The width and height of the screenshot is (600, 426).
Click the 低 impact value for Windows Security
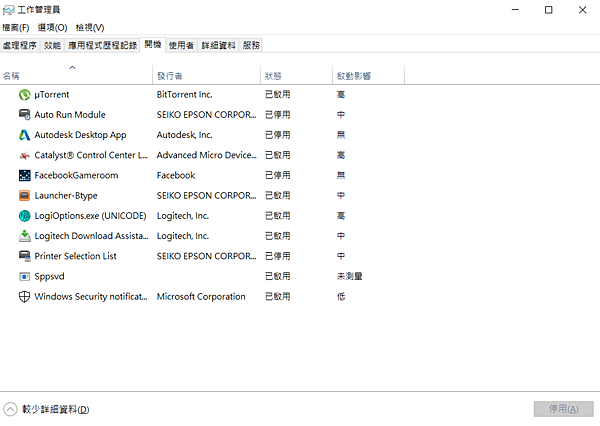[x=341, y=297]
